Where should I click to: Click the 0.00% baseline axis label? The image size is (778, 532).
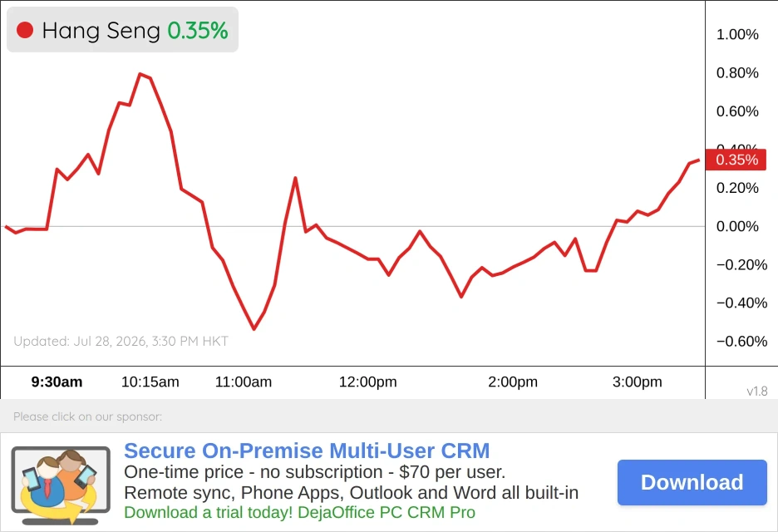(737, 226)
